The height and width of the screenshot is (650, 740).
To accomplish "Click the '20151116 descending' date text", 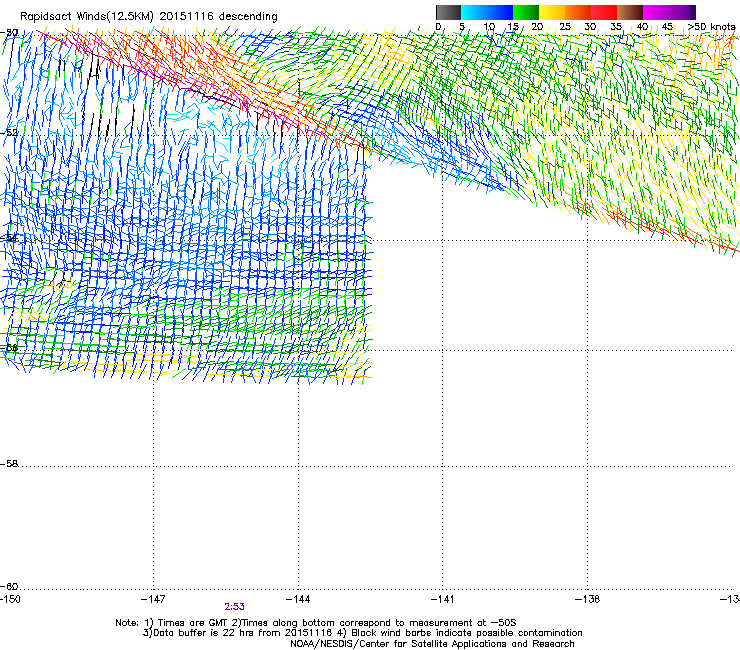I will (219, 17).
